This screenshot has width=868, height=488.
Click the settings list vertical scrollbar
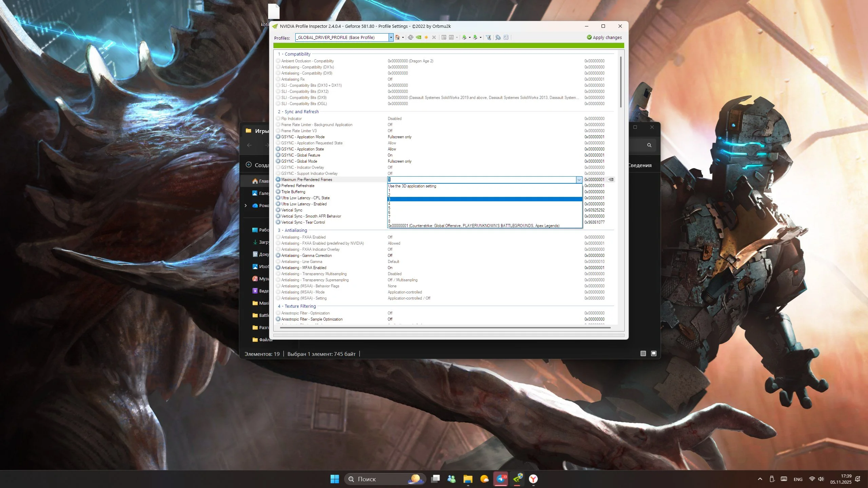[x=620, y=81]
